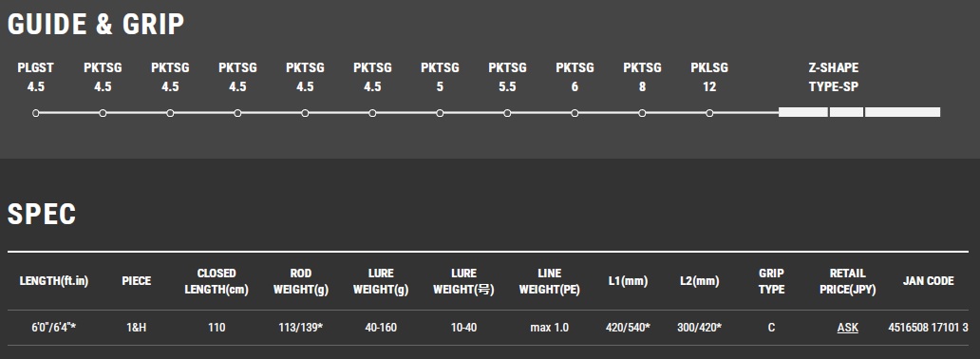This screenshot has height=359, width=980.
Task: Select the PKTSG 8 guide marker
Action: (642, 113)
